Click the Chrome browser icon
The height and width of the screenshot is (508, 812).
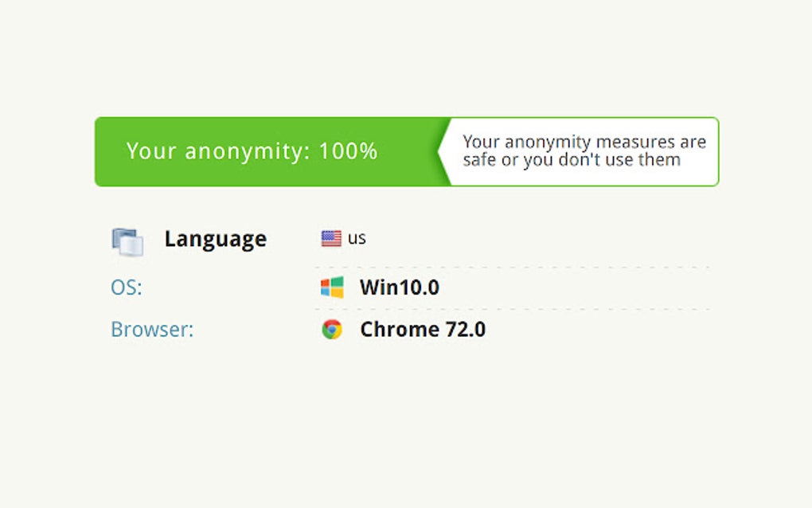click(332, 330)
